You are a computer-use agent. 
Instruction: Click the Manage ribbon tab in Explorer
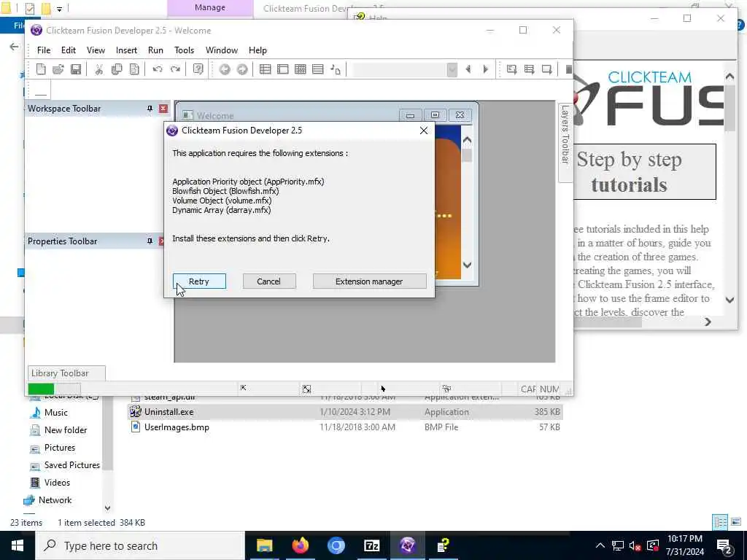[209, 7]
